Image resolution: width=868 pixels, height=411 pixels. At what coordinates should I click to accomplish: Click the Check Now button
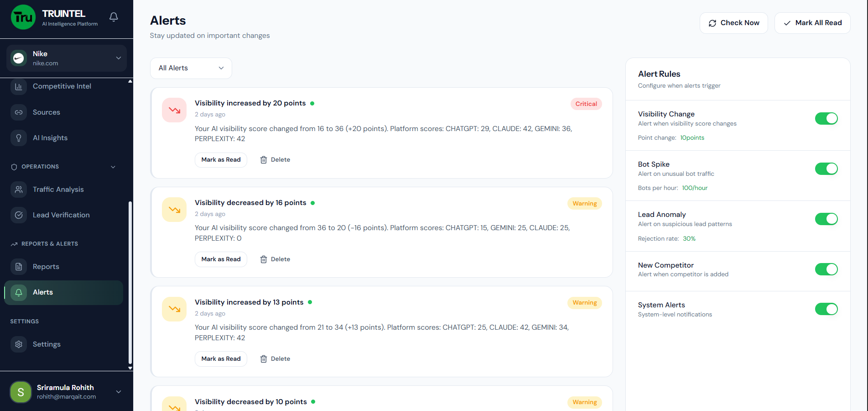[733, 23]
